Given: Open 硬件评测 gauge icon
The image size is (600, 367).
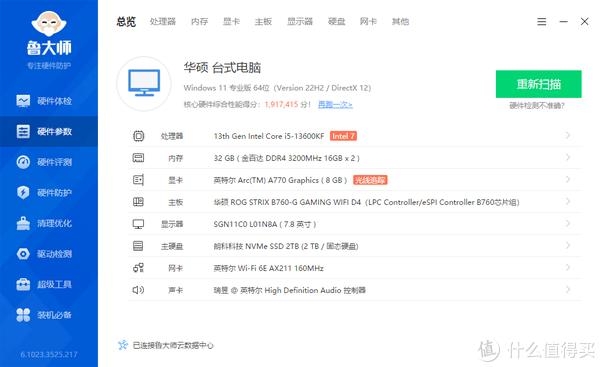Looking at the screenshot, I should (23, 162).
